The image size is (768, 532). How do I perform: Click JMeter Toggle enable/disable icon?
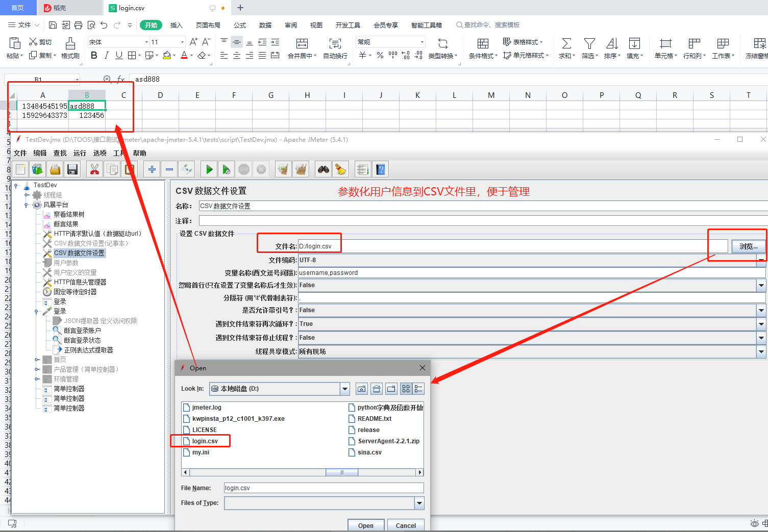coord(187,169)
